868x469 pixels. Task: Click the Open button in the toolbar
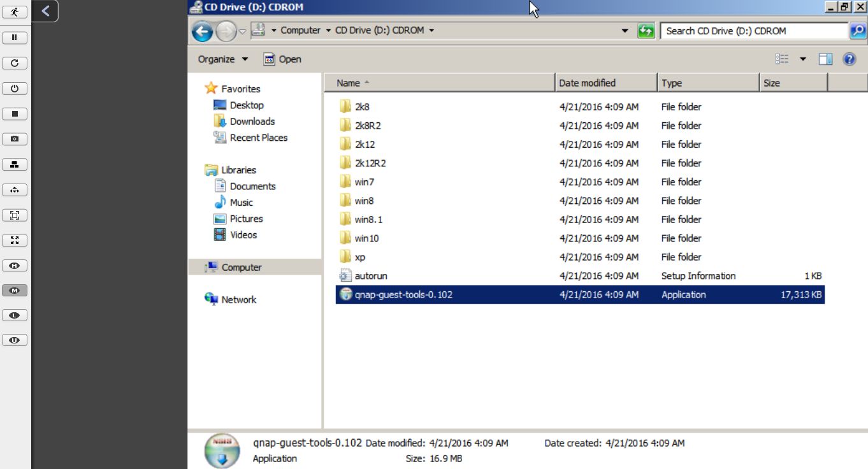point(282,59)
